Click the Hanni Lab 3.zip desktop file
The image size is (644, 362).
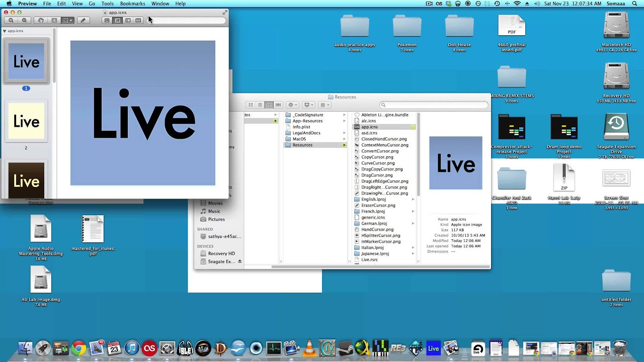click(564, 178)
